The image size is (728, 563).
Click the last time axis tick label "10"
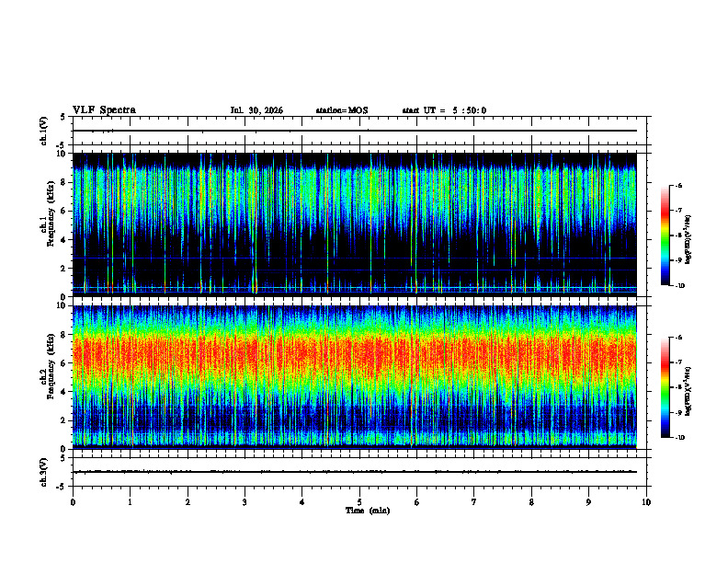click(646, 502)
